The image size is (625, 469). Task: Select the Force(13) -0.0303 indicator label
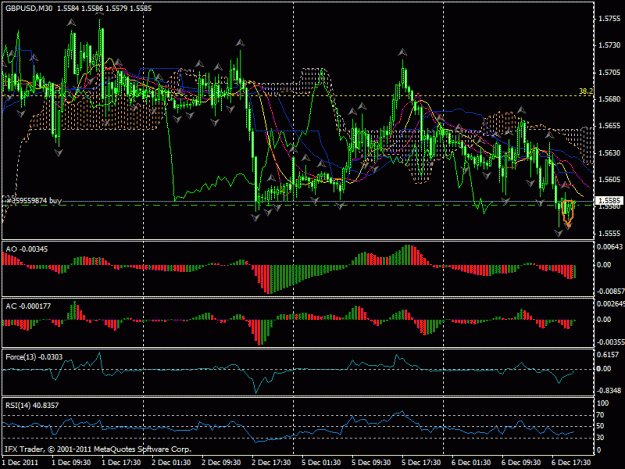click(34, 357)
